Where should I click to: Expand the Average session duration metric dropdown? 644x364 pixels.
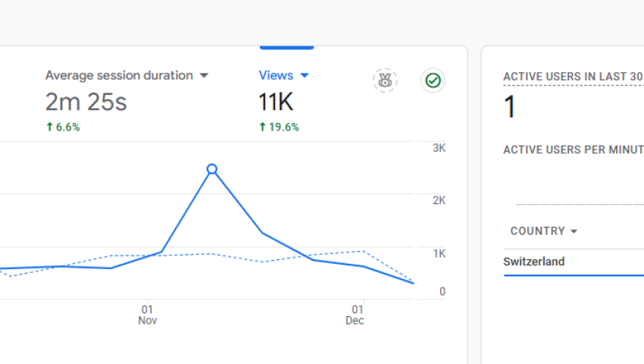[204, 76]
